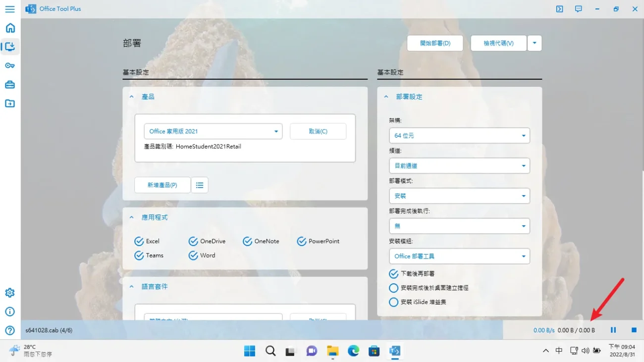Open the Activation (key) sidebar page
Image resolution: width=644 pixels, height=362 pixels.
[10, 65]
